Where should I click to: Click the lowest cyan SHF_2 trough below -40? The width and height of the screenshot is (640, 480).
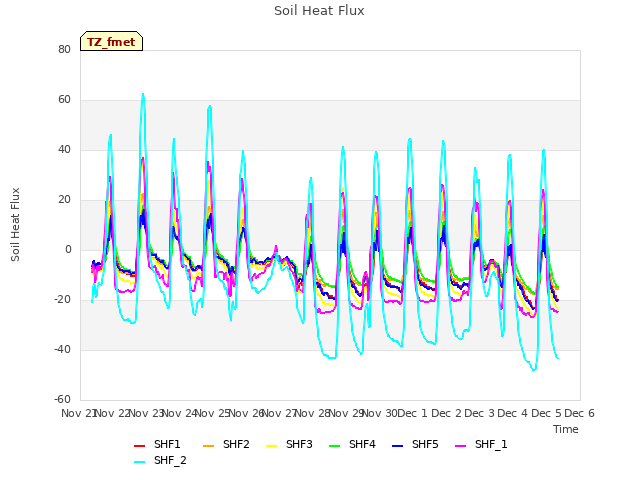pyautogui.click(x=534, y=369)
